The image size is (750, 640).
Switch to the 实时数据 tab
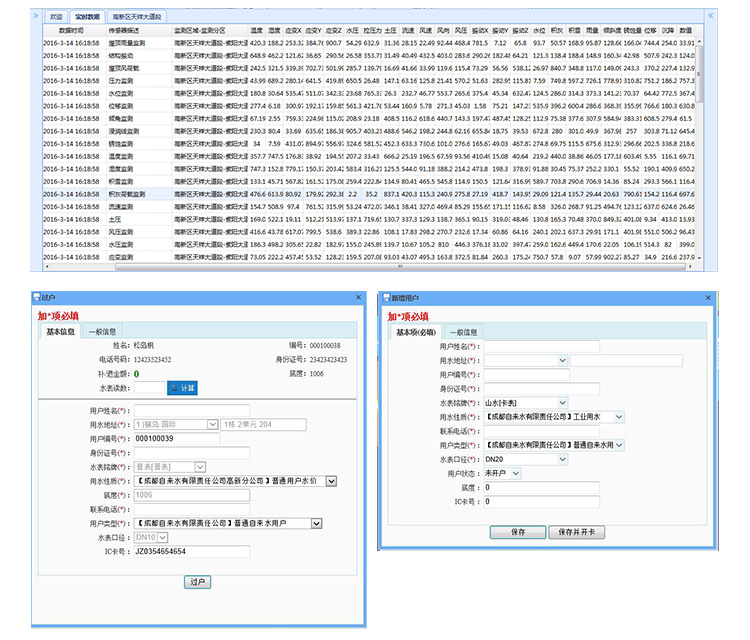click(x=88, y=17)
